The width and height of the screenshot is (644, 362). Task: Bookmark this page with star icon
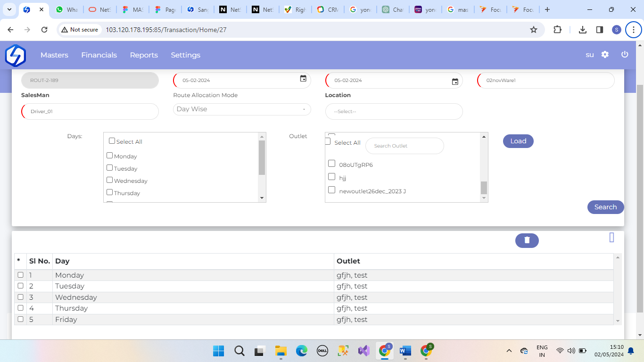[x=534, y=30]
